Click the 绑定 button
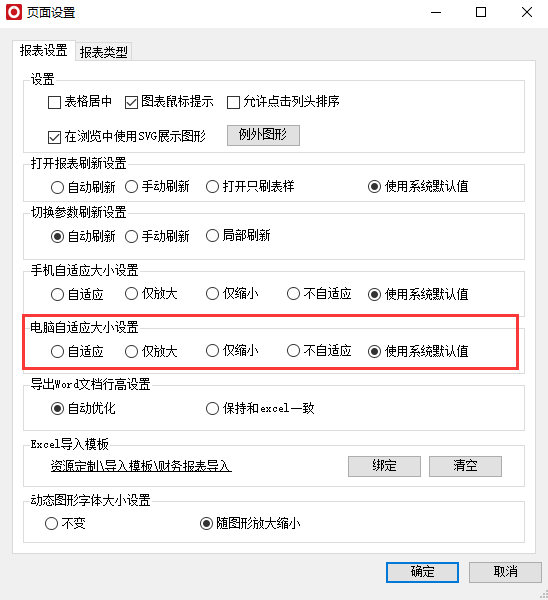This screenshot has height=600, width=548. coord(384,466)
